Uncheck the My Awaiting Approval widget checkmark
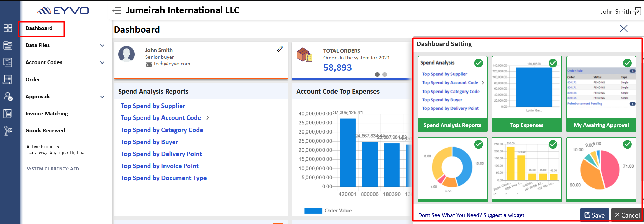This screenshot has width=644, height=224. point(627,63)
